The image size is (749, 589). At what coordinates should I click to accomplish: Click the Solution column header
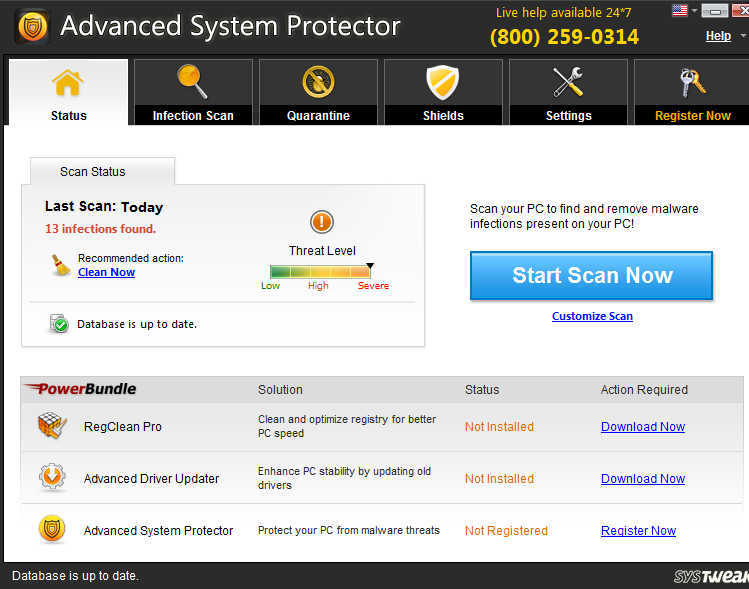[x=280, y=390]
